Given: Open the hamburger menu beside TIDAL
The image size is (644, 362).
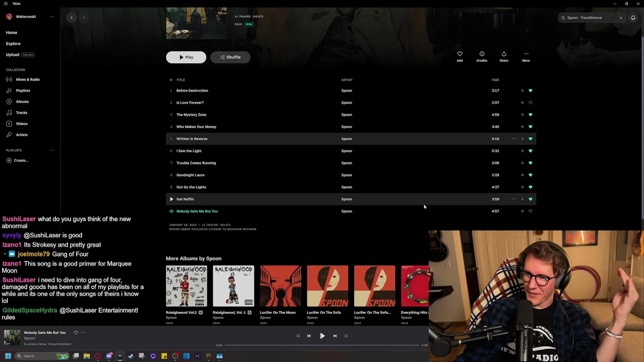Looking at the screenshot, I should (x=5, y=4).
